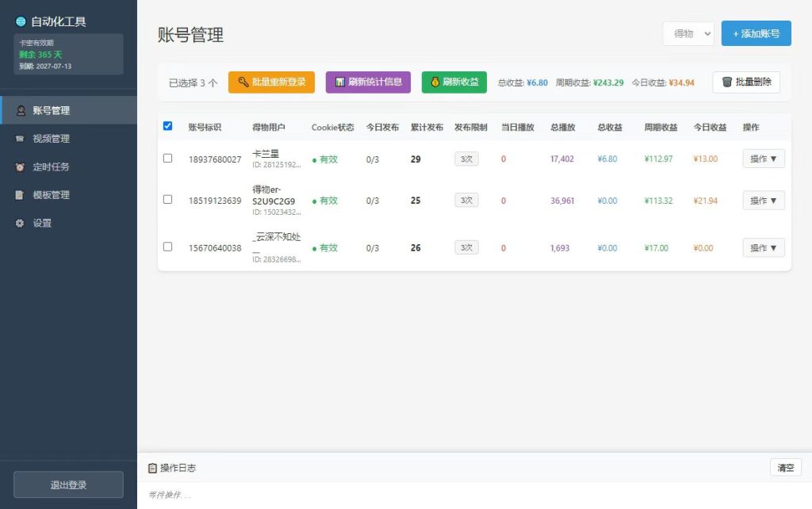Viewport: 812px width, 509px height.
Task: Check the box for account 18937680027
Action: (x=168, y=158)
